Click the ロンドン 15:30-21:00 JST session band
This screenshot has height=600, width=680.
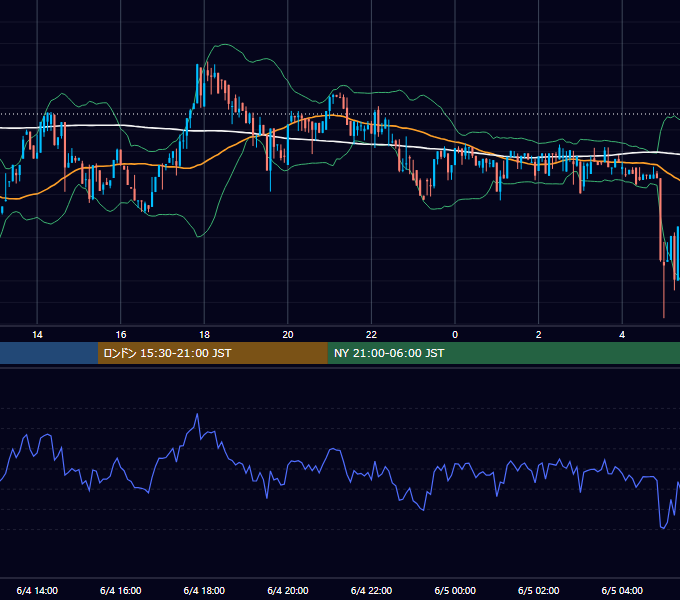[212, 353]
